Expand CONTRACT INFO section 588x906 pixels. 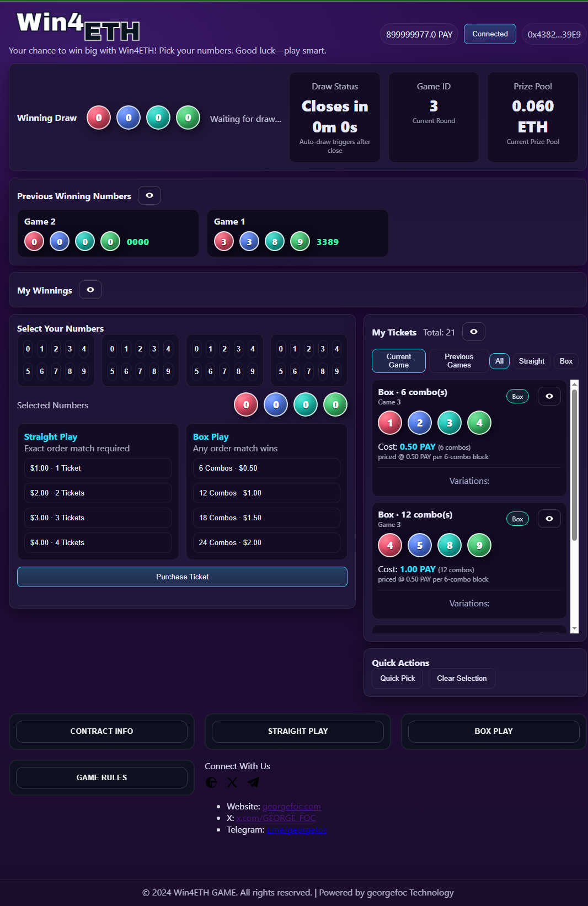101,731
